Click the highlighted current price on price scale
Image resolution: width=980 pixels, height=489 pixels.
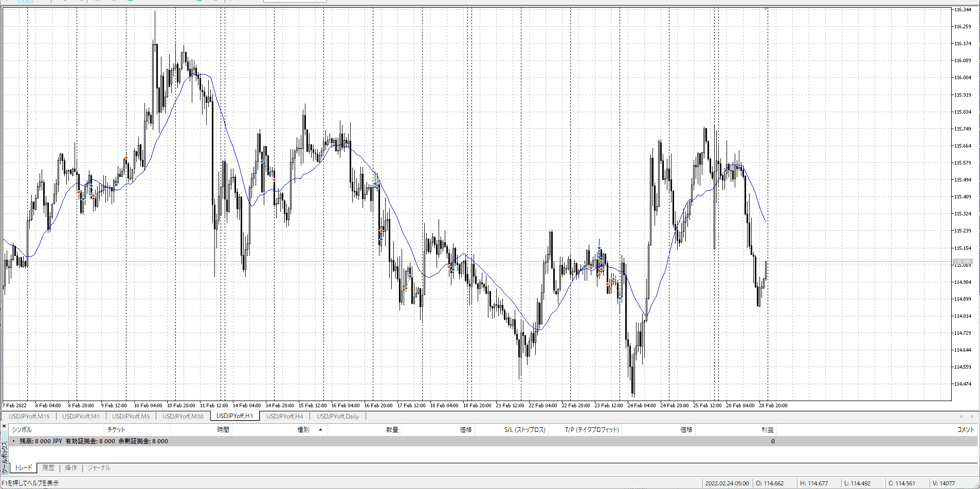[963, 262]
